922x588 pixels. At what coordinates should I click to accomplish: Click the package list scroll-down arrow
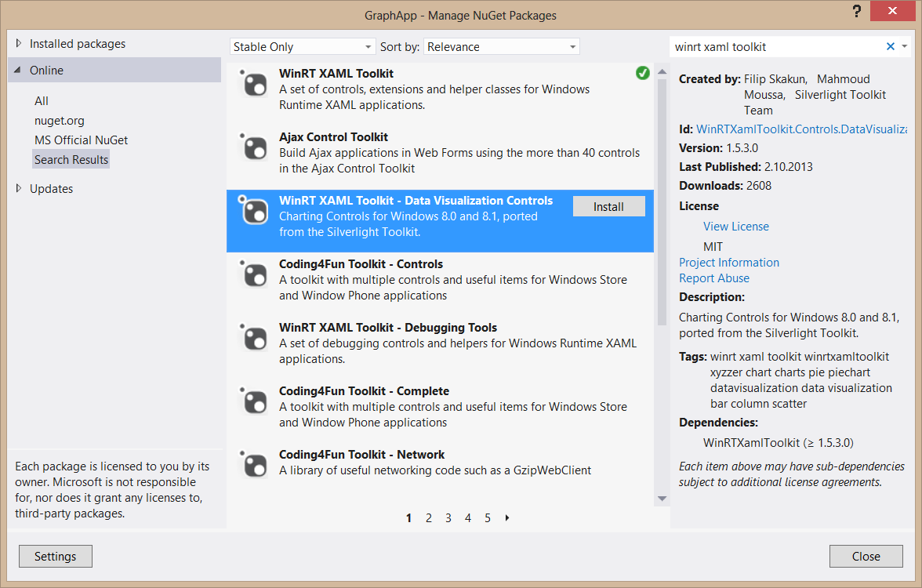pos(662,499)
